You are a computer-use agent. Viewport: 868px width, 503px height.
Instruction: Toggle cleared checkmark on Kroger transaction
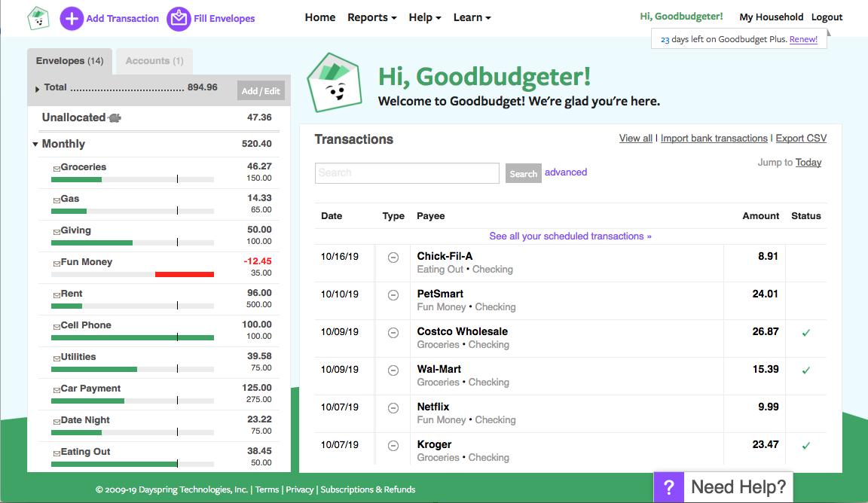(806, 446)
